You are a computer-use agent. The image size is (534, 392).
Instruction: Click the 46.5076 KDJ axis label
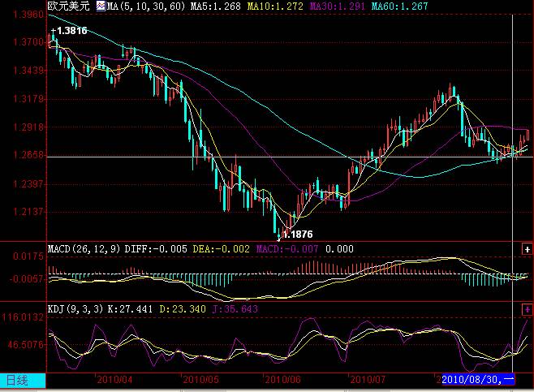click(26, 344)
